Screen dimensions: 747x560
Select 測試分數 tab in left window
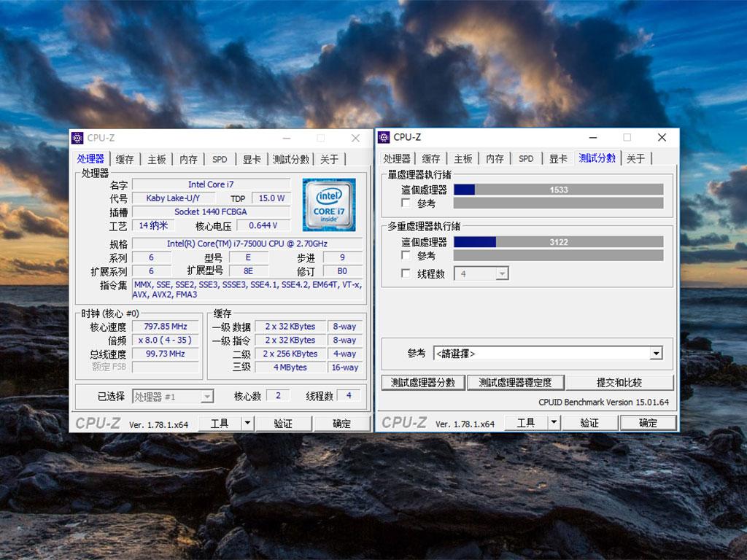point(291,160)
